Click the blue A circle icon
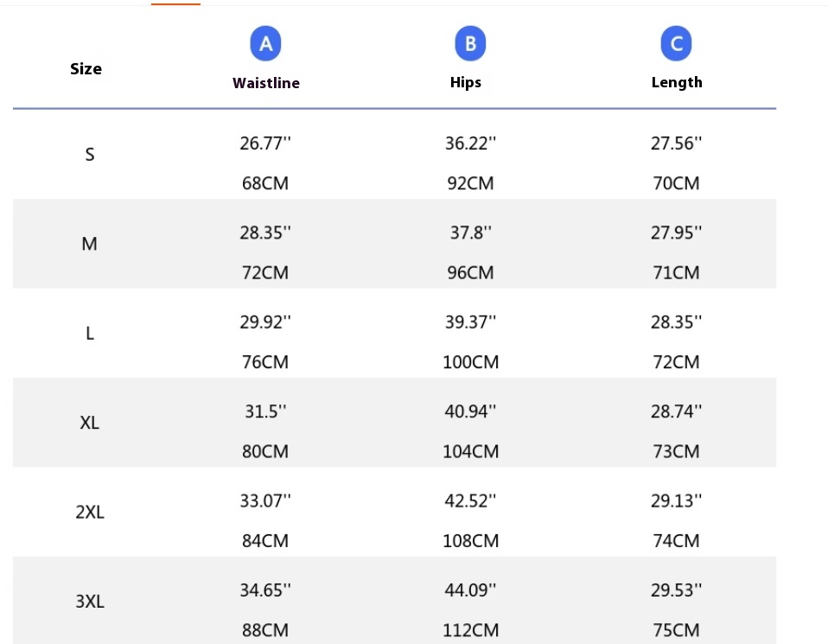828x644 pixels. pos(265,43)
